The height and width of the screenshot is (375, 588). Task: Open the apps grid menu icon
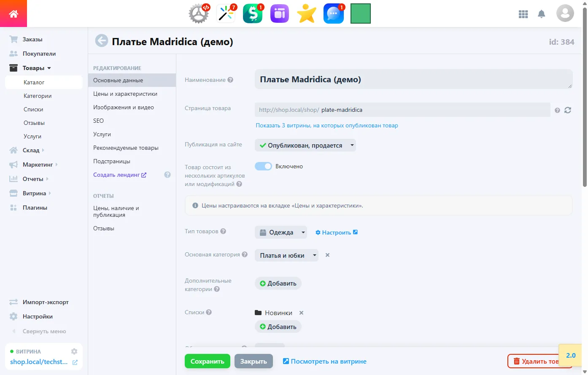click(523, 14)
